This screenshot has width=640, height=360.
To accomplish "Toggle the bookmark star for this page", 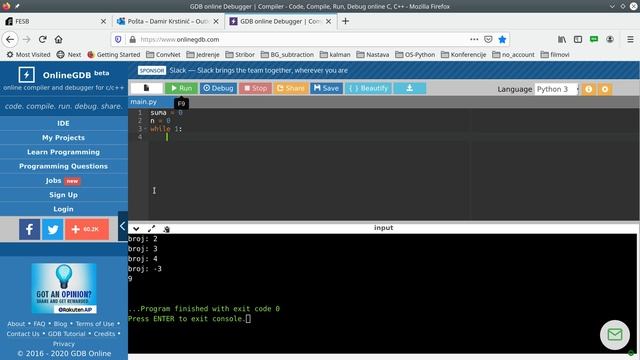I will click(502, 40).
